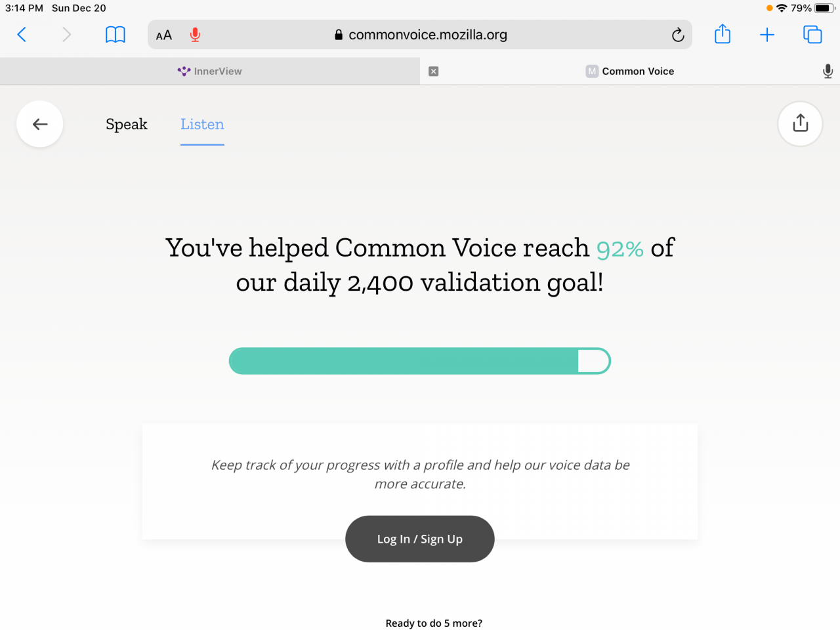Click the validation goal progress bar
The image size is (840, 630).
[420, 361]
